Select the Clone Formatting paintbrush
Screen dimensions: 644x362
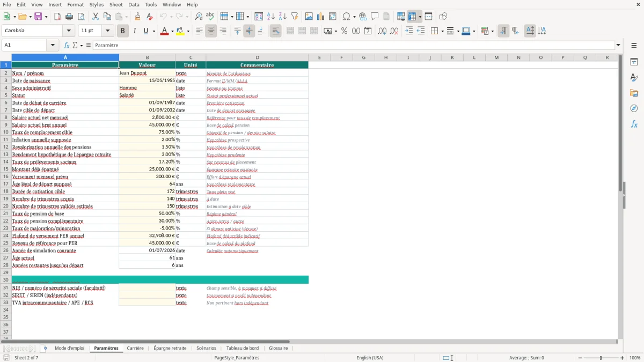(x=137, y=17)
